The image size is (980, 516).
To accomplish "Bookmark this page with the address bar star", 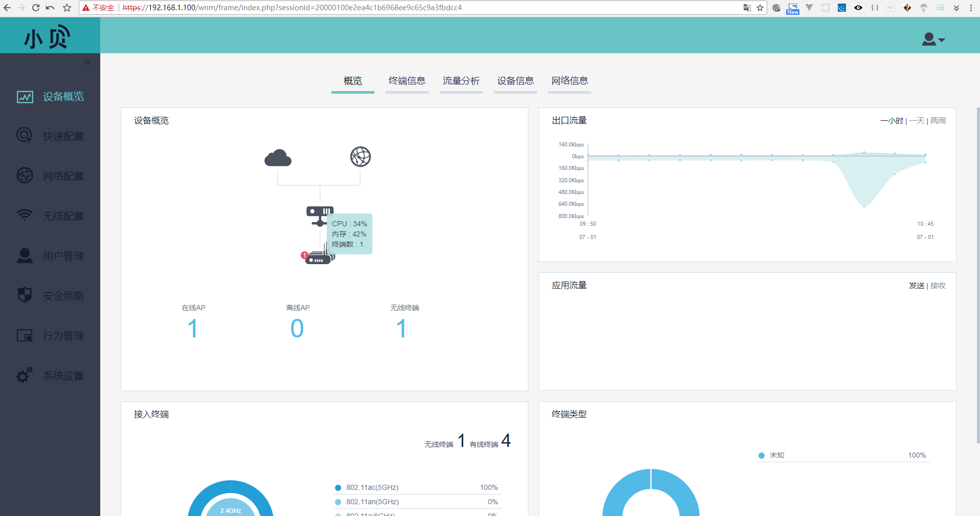I will [760, 8].
